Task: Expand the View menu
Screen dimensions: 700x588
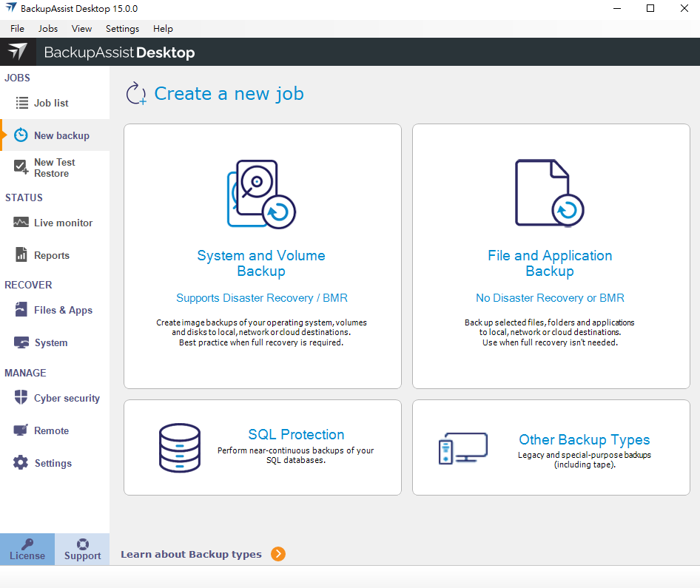Action: coord(81,29)
